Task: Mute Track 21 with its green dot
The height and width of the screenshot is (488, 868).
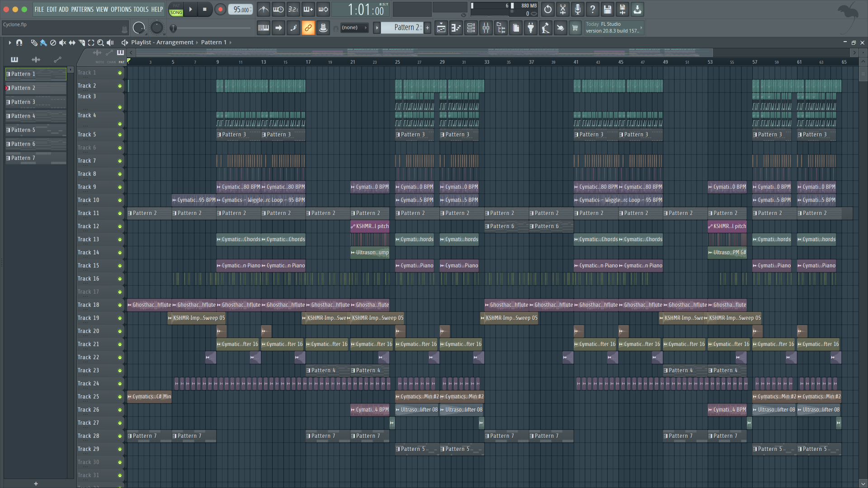Action: click(120, 344)
